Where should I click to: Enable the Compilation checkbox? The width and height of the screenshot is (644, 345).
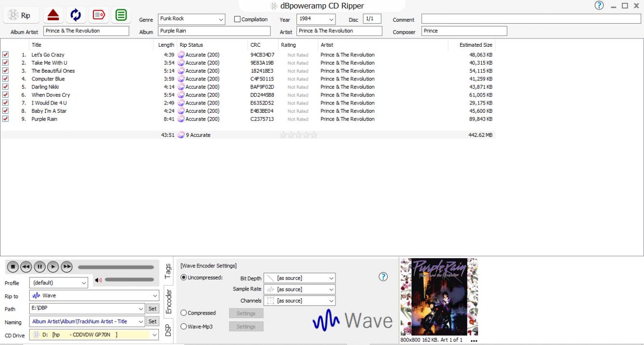(x=237, y=19)
